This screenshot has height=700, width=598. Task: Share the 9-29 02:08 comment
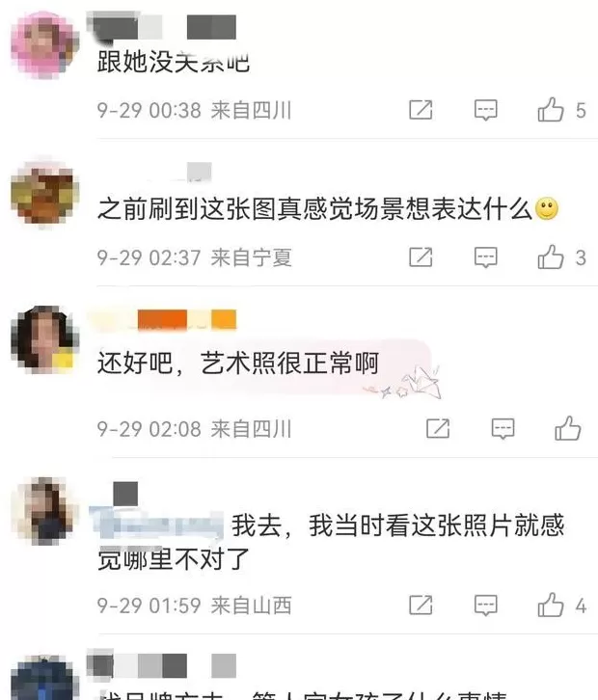438,428
